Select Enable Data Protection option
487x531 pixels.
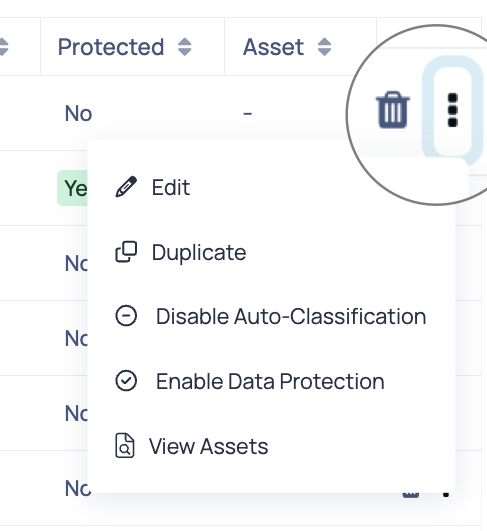coord(271,381)
